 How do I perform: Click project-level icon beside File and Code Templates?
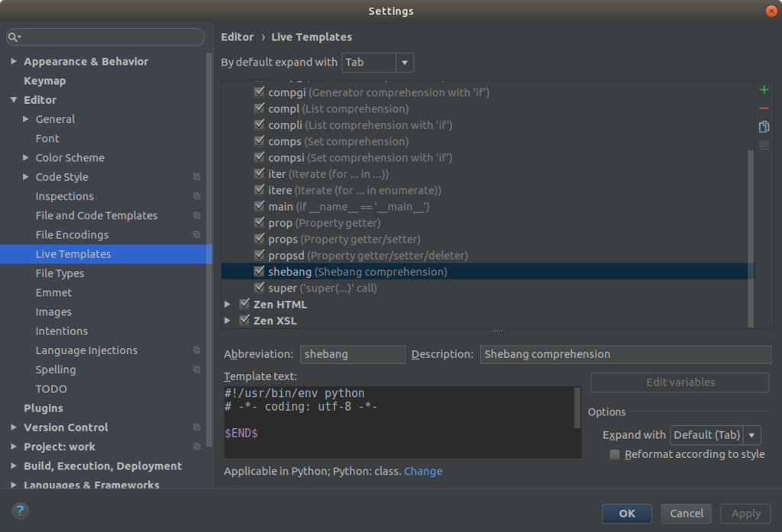pyautogui.click(x=196, y=215)
